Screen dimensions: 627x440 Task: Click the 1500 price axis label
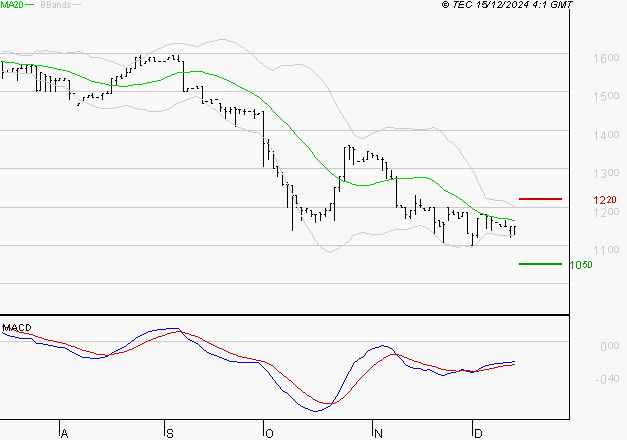606,96
